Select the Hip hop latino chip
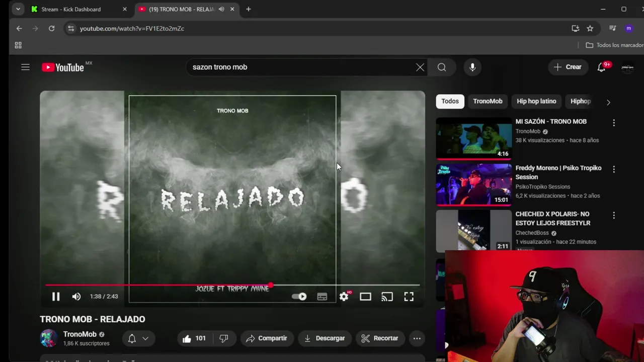 pos(536,101)
